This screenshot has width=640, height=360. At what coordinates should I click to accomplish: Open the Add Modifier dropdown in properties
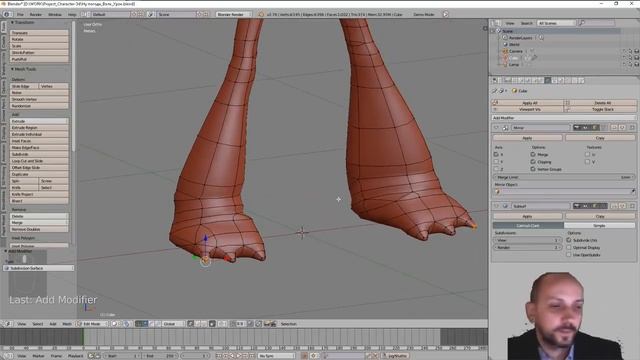pyautogui.click(x=564, y=118)
